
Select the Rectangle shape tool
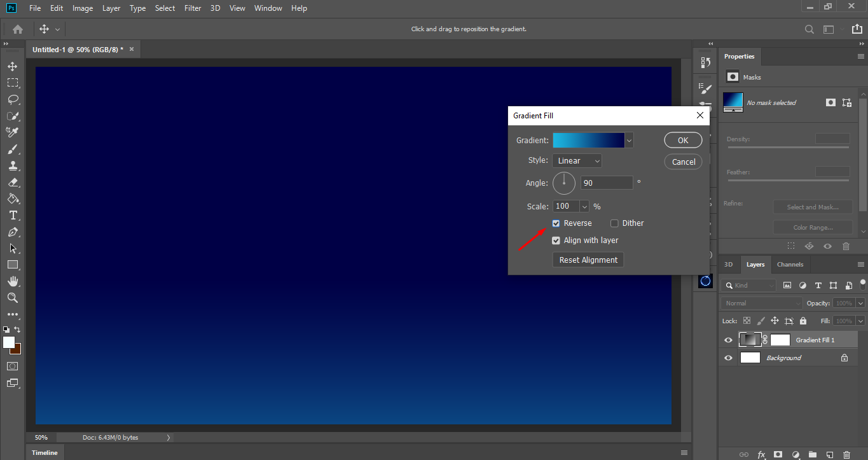point(13,265)
